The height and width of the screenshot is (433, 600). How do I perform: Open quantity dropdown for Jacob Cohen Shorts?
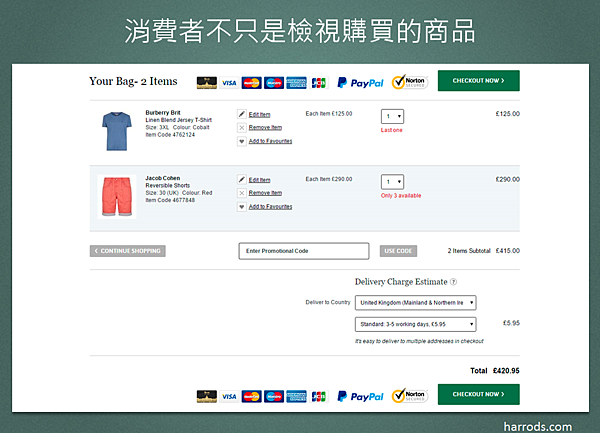(x=393, y=182)
